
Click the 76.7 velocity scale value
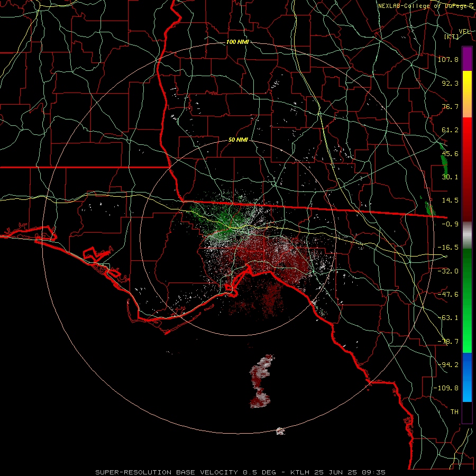click(x=450, y=106)
